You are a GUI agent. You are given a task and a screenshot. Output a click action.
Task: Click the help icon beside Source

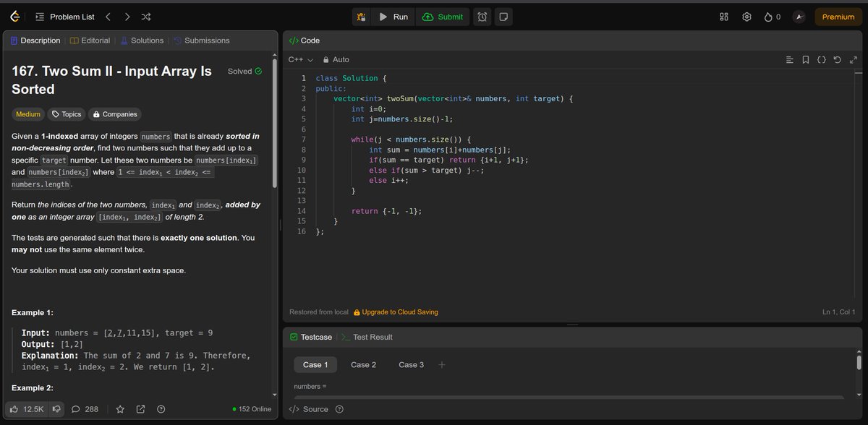(339, 409)
